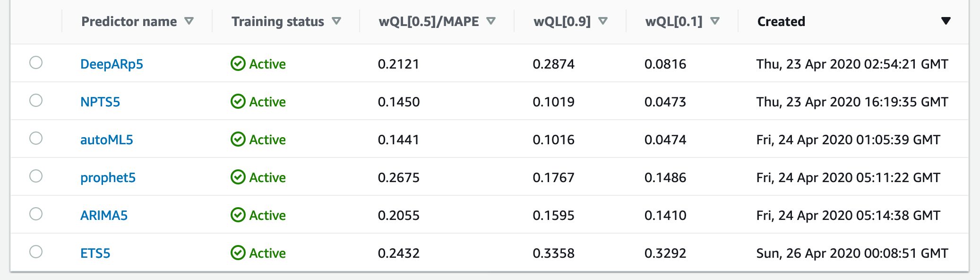The width and height of the screenshot is (980, 280).
Task: Click the green check icon beside autoML5
Action: tap(238, 139)
